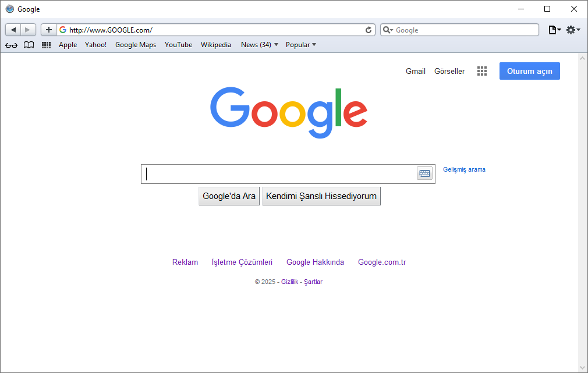Viewport: 588px width, 373px height.
Task: Click Kendimi Şanslı Hissediyorum button
Action: pyautogui.click(x=321, y=196)
